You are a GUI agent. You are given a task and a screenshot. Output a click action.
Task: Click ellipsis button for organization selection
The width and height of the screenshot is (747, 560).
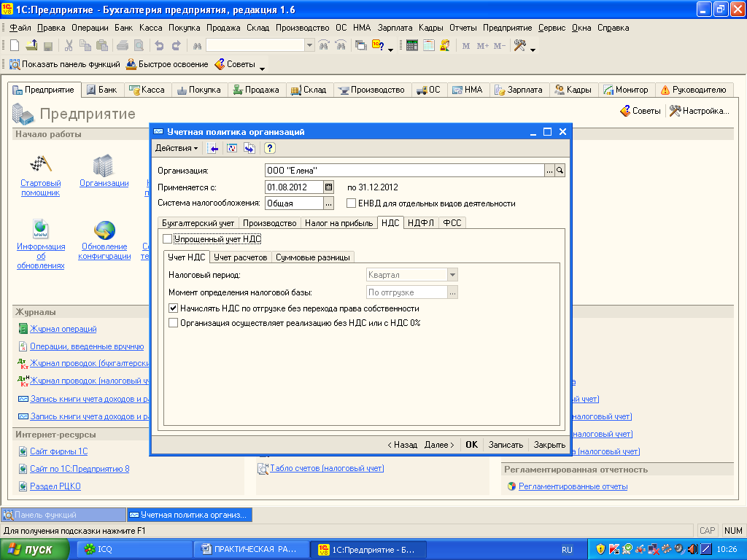tap(550, 171)
